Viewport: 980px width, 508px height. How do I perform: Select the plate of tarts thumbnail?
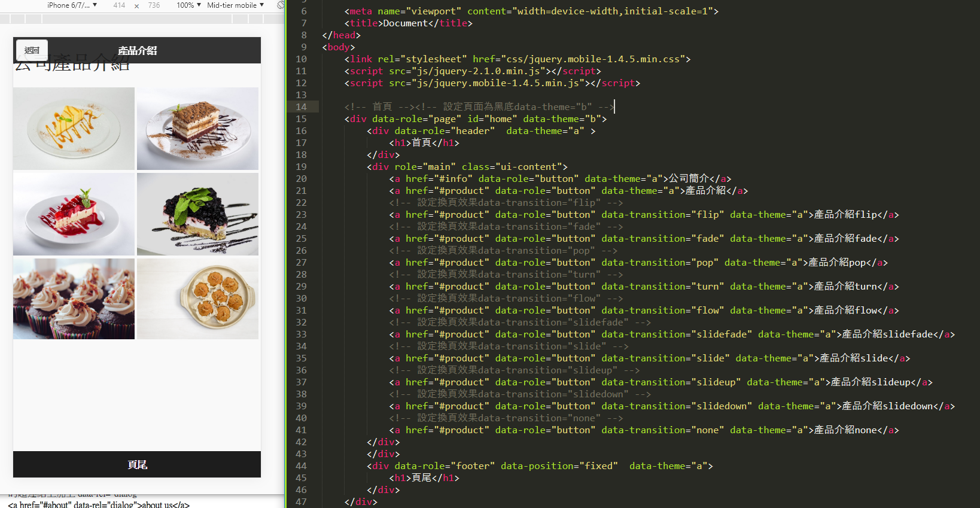pos(197,299)
